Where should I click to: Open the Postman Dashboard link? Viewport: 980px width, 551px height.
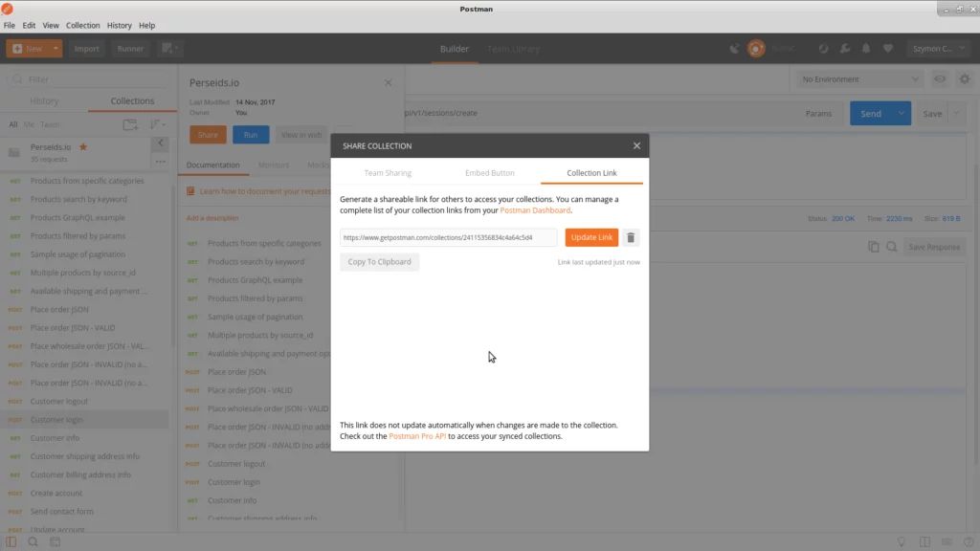[x=535, y=210]
